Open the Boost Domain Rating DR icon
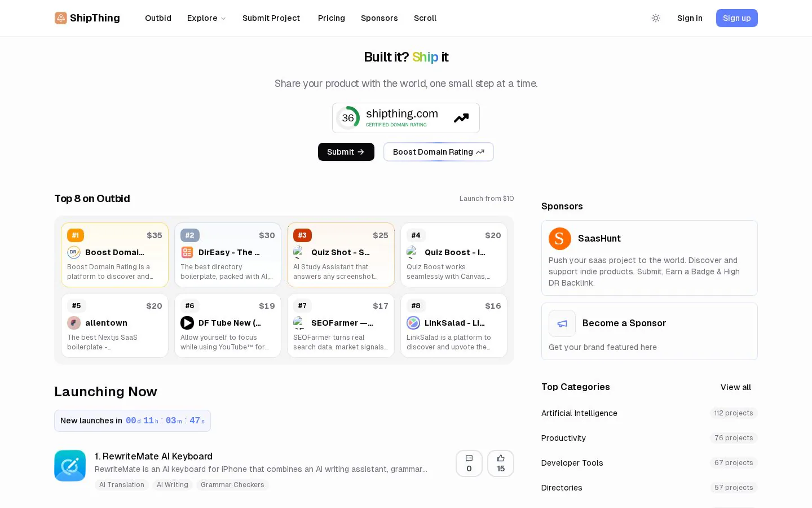The width and height of the screenshot is (812, 508). click(x=74, y=252)
